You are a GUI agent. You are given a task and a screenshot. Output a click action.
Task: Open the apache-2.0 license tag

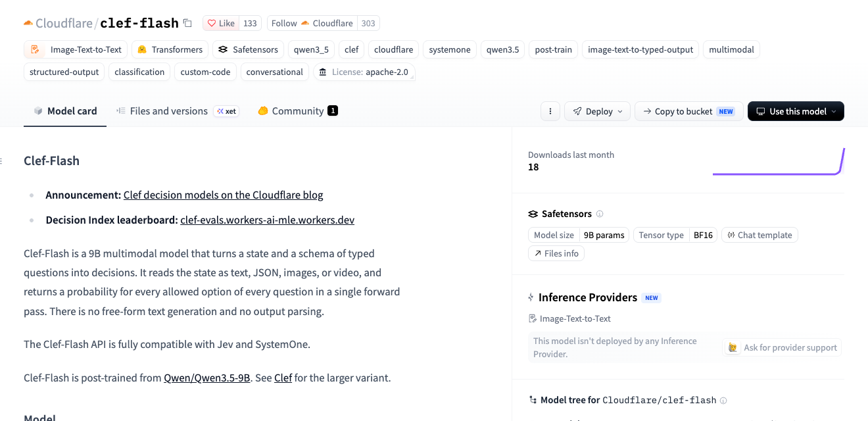[x=364, y=72]
